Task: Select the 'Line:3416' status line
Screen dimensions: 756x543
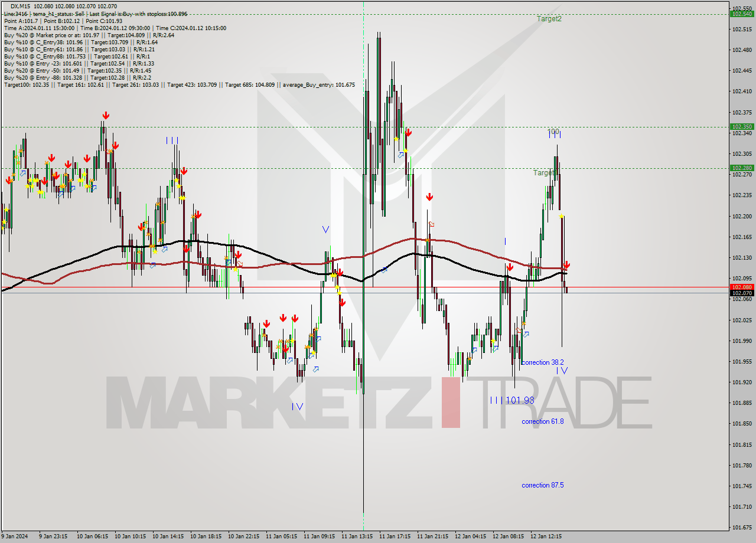Action: tap(96, 14)
